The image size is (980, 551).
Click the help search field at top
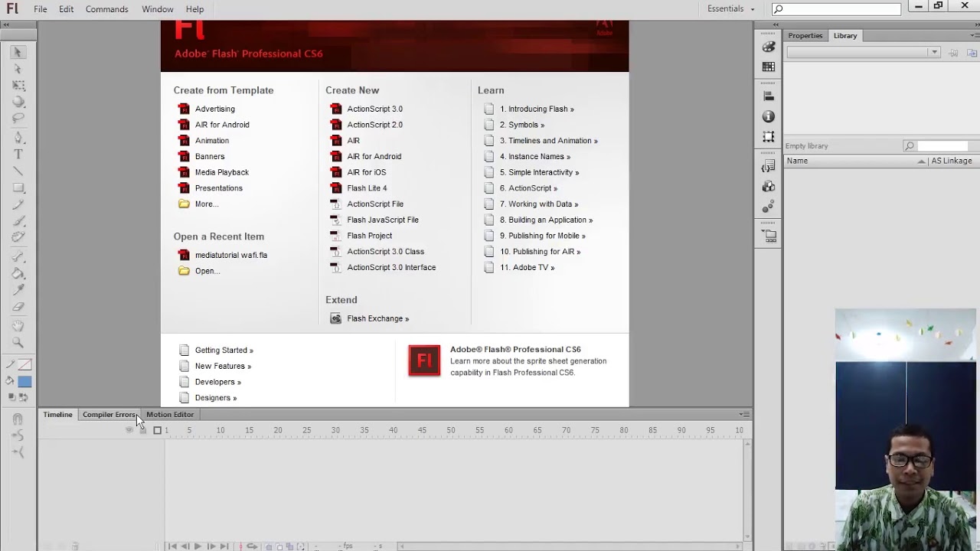coord(836,9)
